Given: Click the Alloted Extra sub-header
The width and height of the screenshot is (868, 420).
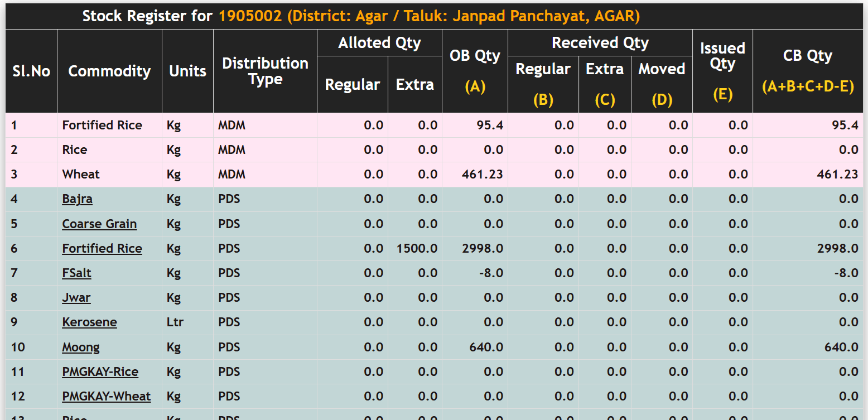Looking at the screenshot, I should click(415, 84).
